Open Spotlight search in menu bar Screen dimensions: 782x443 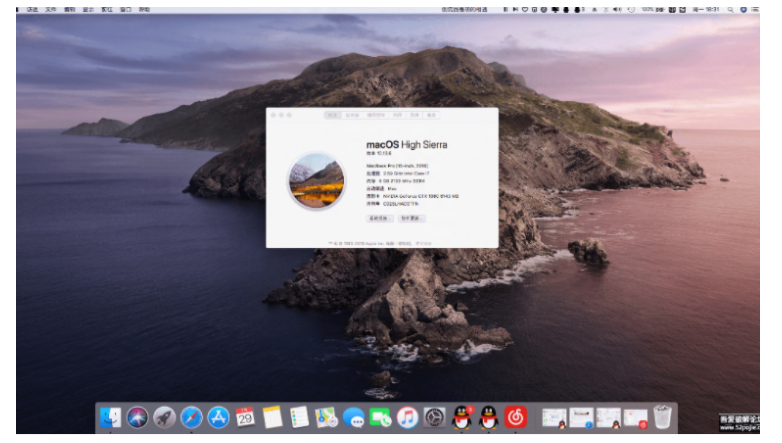pyautogui.click(x=732, y=8)
